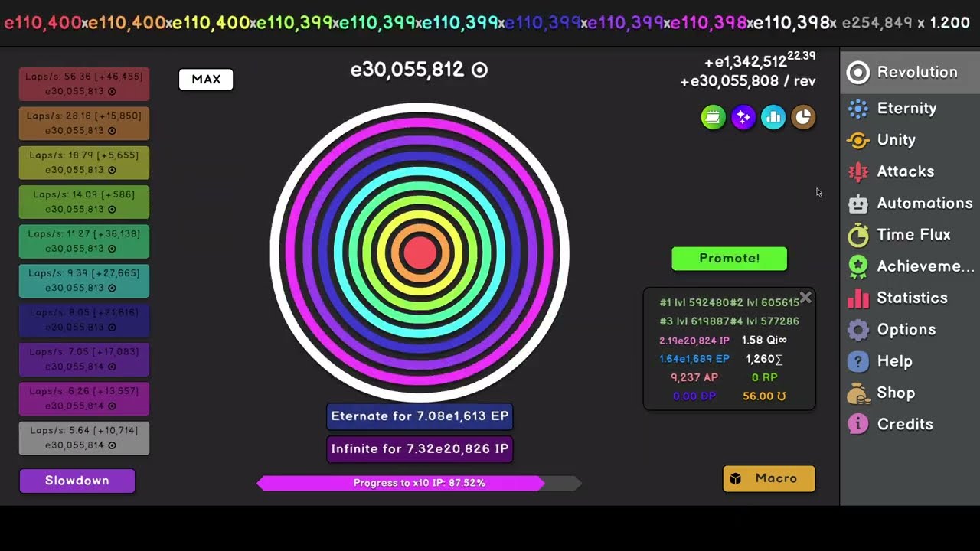Upgrade the purple Laps/s 7.05 panel
The height and width of the screenshot is (551, 980).
point(84,359)
